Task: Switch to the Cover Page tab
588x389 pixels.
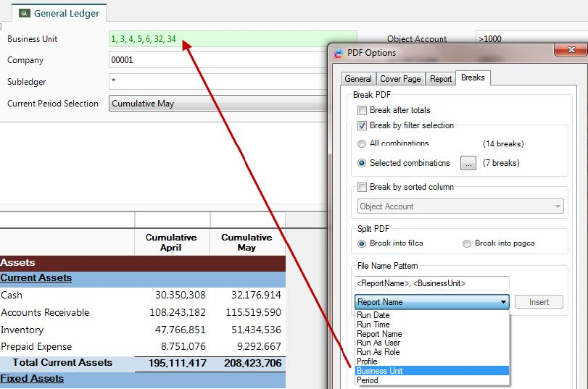Action: (399, 79)
